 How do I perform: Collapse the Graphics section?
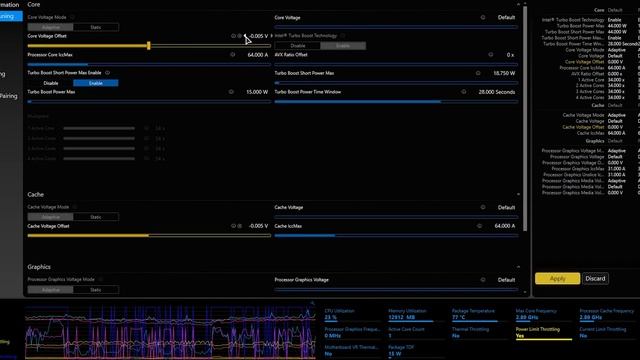coord(518,267)
